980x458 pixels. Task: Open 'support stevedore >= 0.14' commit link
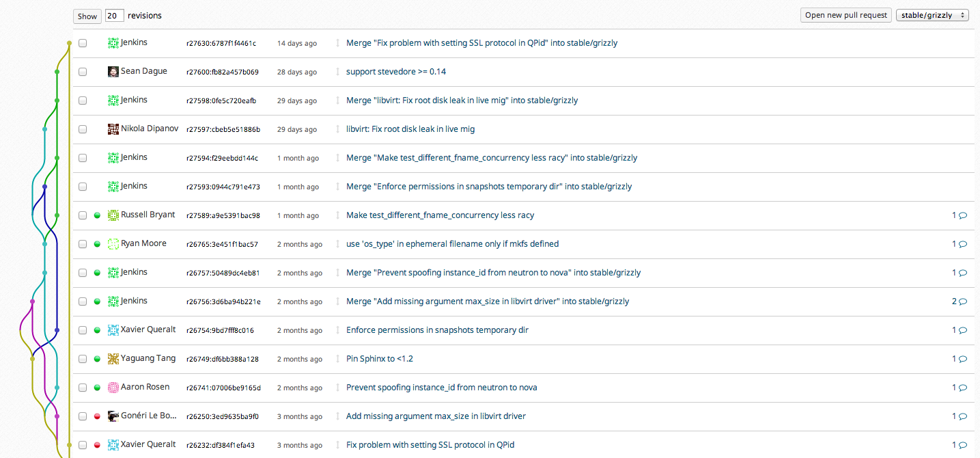[x=396, y=72]
